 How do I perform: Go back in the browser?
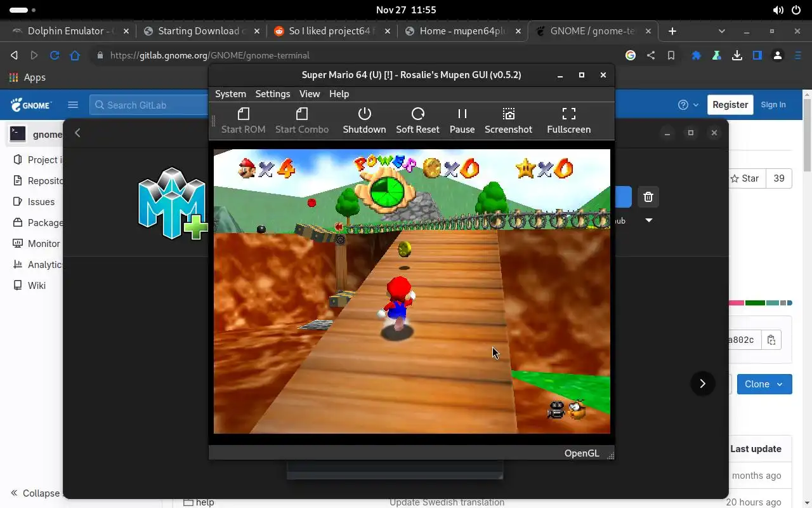point(14,55)
